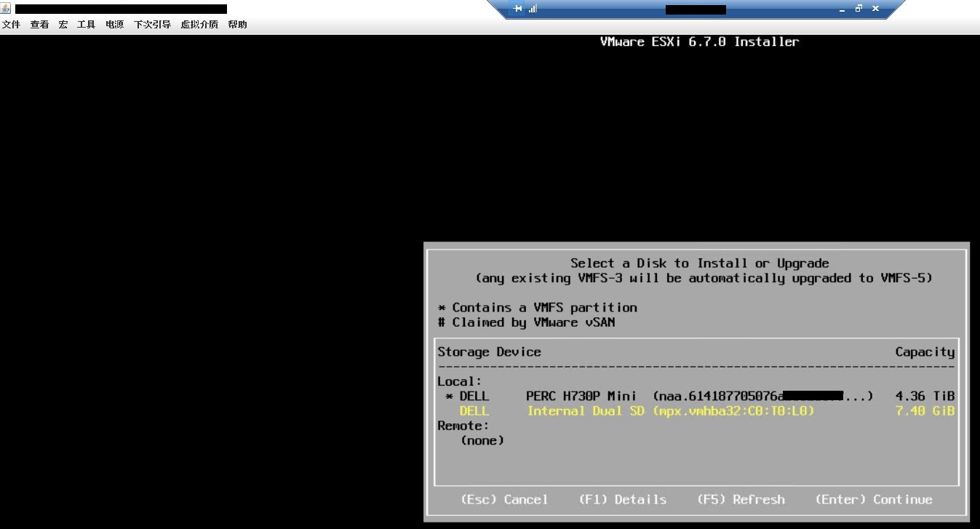
Task: Click the signal strength icon on connection bar
Action: coord(533,9)
